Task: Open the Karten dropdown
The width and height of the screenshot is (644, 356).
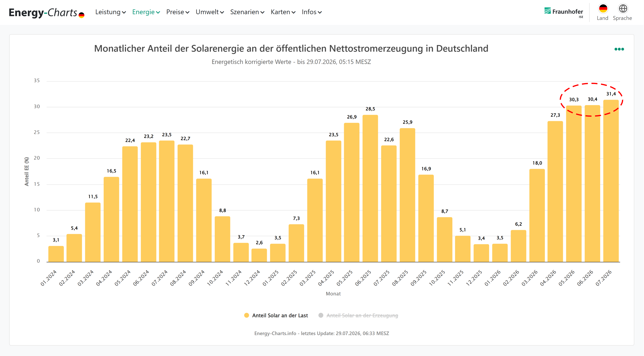Action: [x=283, y=12]
